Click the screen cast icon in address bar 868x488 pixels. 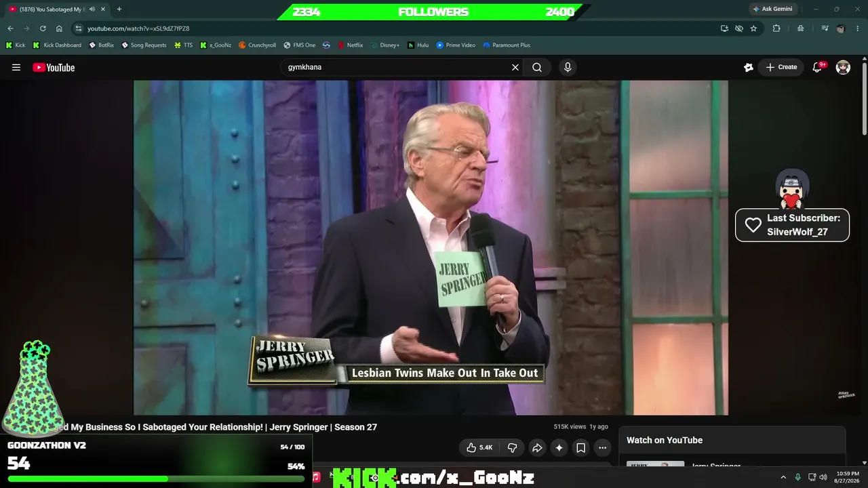724,28
